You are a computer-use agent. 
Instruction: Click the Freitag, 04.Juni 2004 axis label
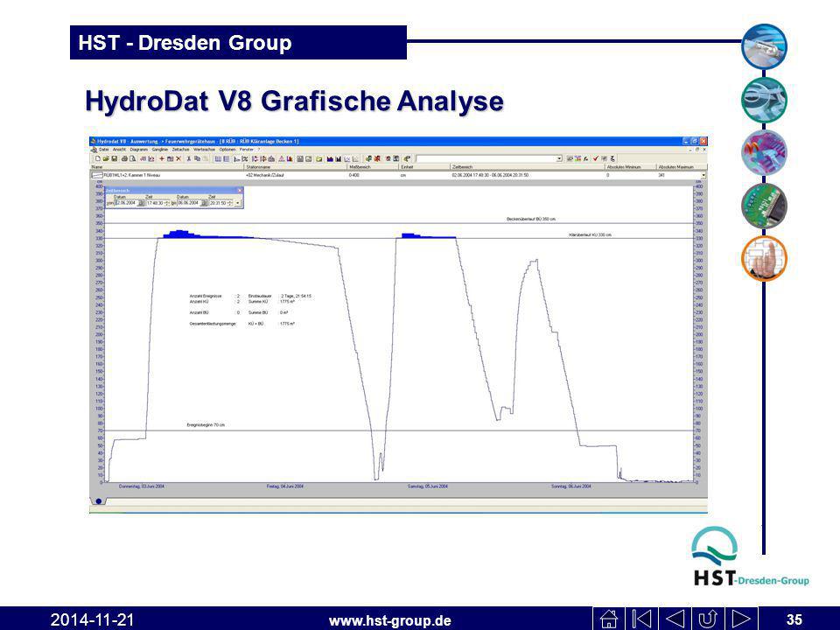click(285, 486)
